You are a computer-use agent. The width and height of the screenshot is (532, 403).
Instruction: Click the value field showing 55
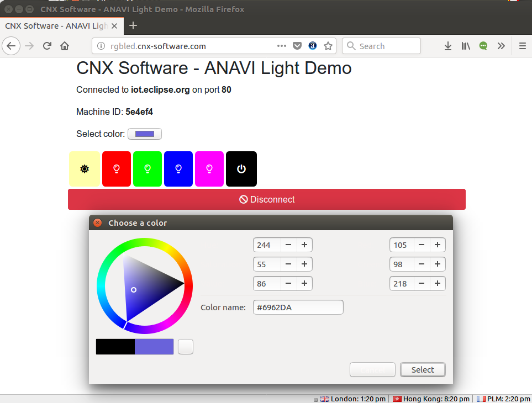point(267,264)
